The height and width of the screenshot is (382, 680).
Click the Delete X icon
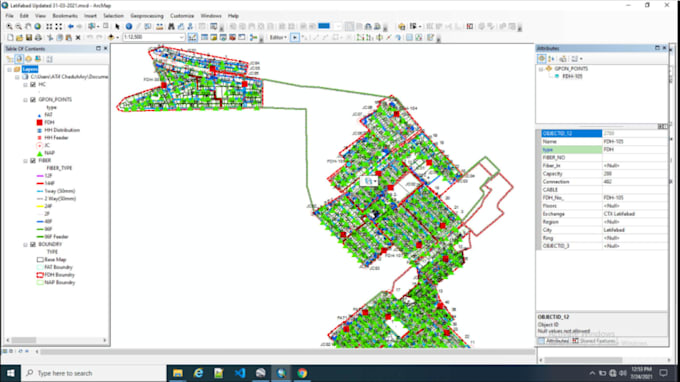tap(78, 38)
